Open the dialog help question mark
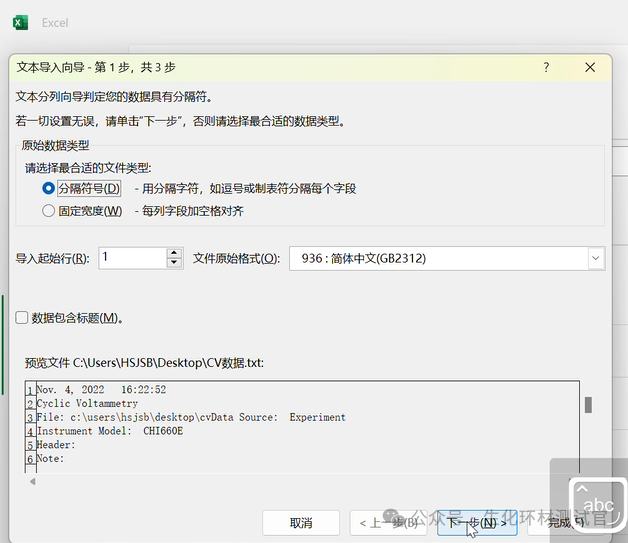Image resolution: width=628 pixels, height=543 pixels. coord(546,67)
